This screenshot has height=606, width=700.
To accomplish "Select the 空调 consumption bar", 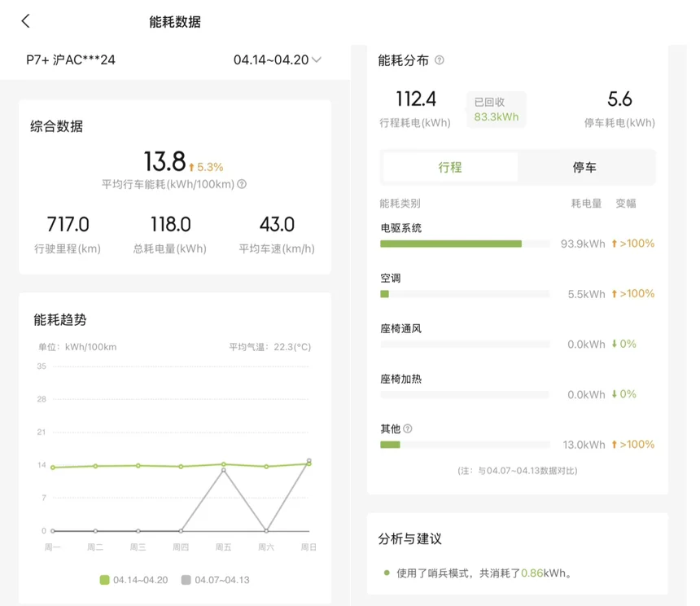I will click(x=465, y=294).
